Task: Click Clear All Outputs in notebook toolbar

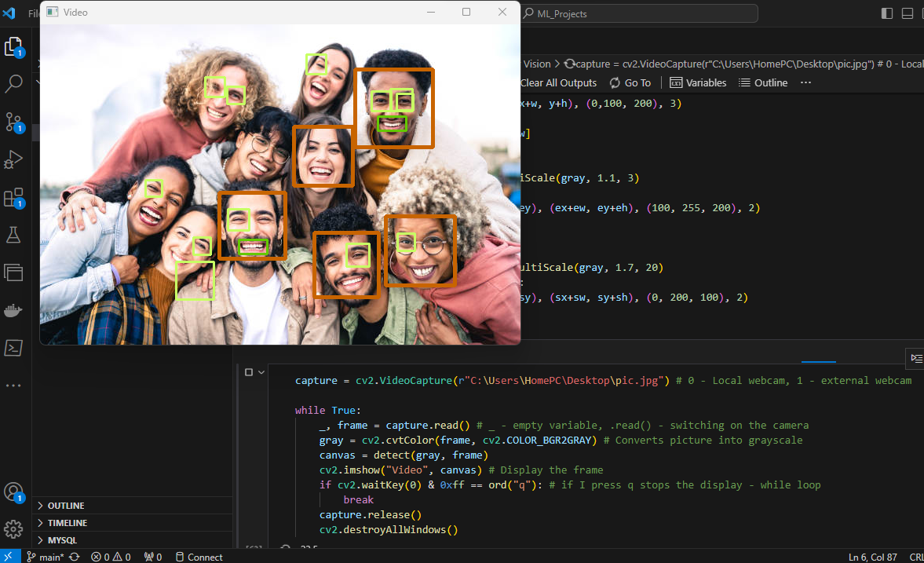Action: [x=558, y=83]
